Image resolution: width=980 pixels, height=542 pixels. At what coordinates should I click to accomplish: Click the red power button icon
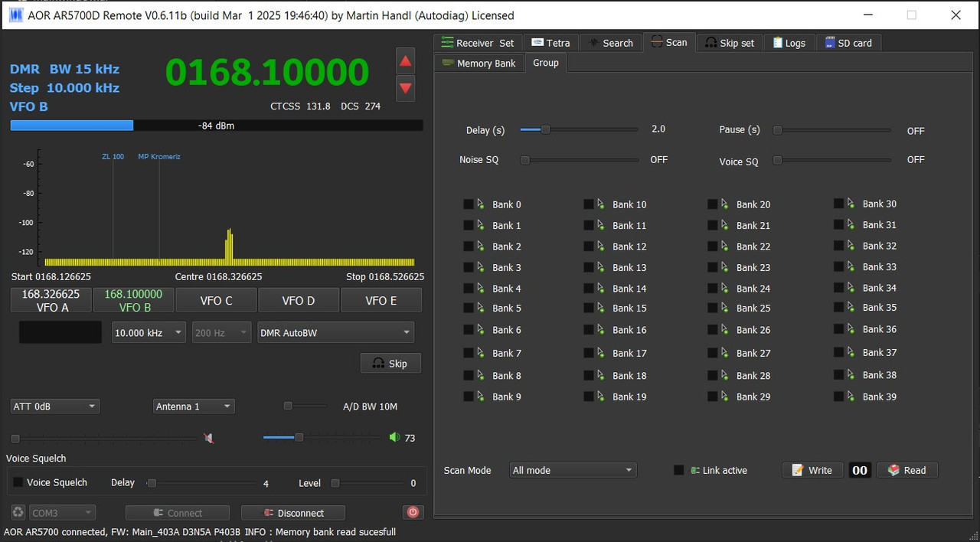point(413,512)
